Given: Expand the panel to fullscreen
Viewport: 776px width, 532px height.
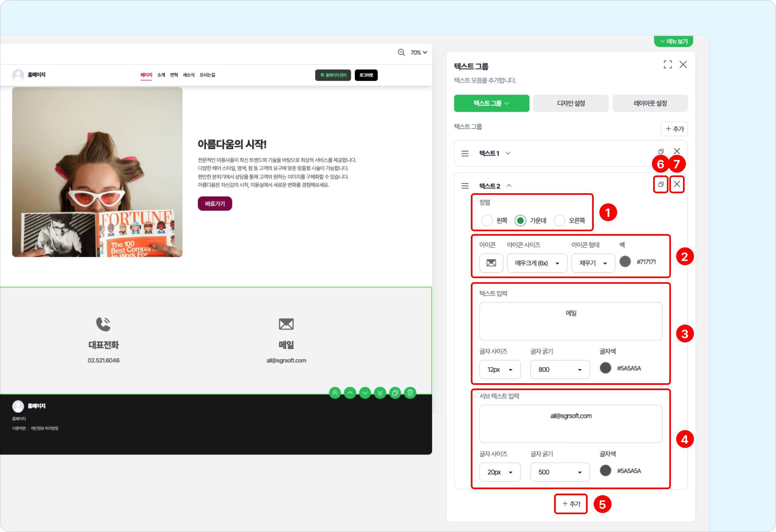Looking at the screenshot, I should click(x=667, y=65).
